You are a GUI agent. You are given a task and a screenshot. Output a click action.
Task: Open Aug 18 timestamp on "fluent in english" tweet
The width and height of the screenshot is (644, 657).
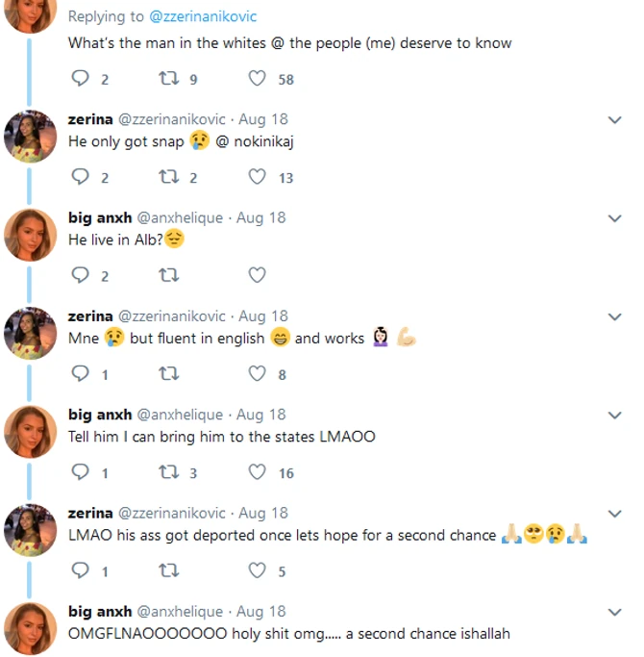click(x=263, y=316)
